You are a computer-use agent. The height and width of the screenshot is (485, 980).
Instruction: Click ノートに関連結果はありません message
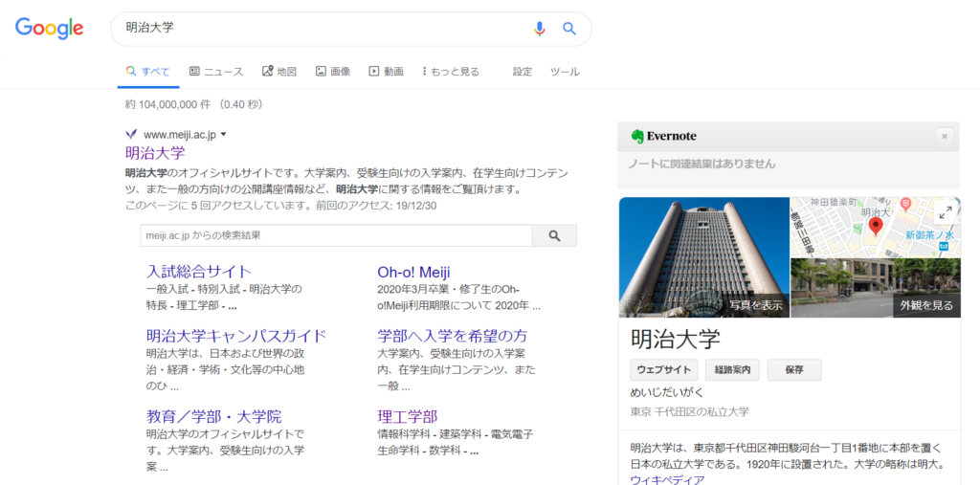click(x=702, y=164)
